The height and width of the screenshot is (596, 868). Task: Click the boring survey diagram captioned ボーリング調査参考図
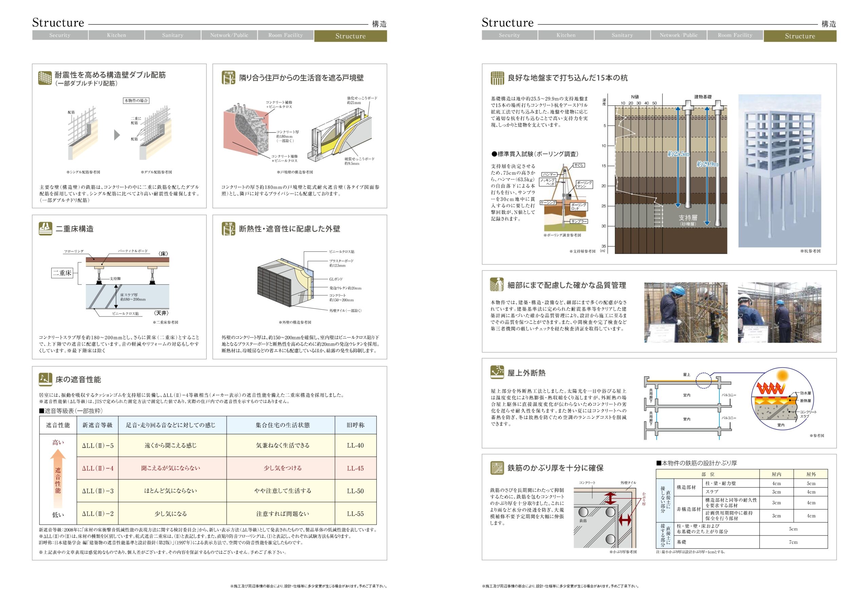(x=566, y=198)
